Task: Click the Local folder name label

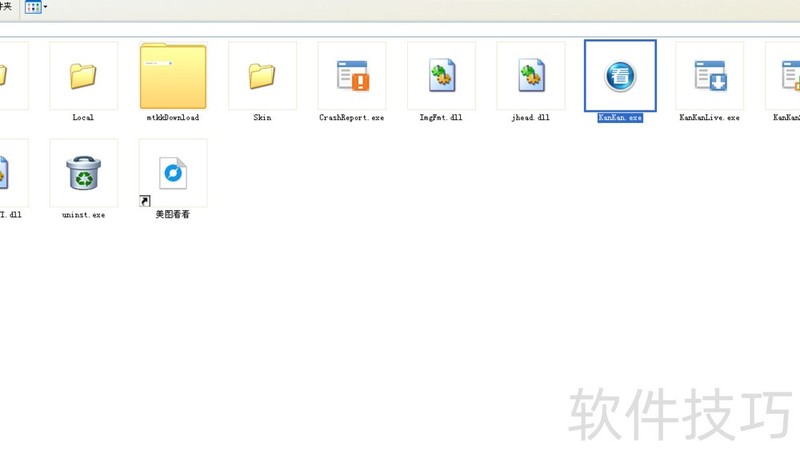Action: (83, 117)
